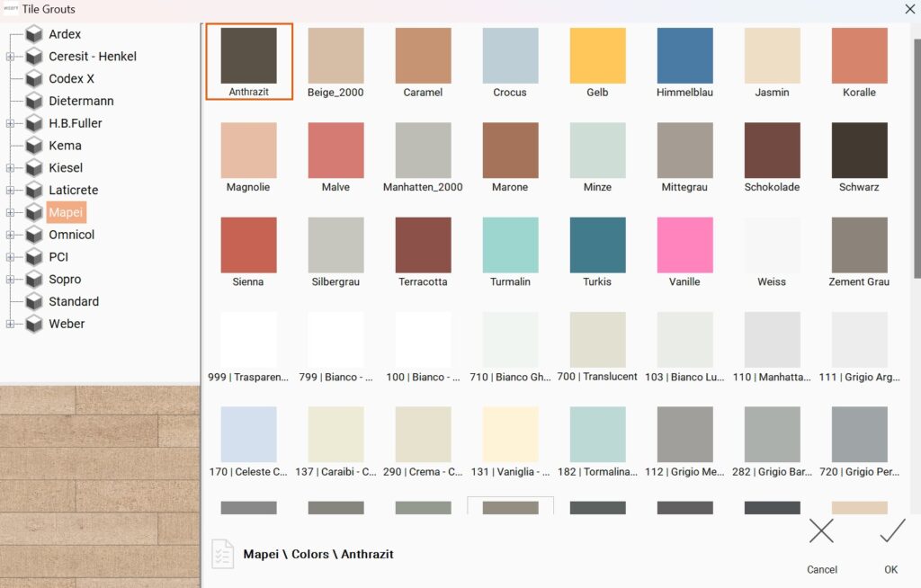The width and height of the screenshot is (921, 588).
Task: Select Ceresit - Henkel in the tree
Action: tap(93, 57)
